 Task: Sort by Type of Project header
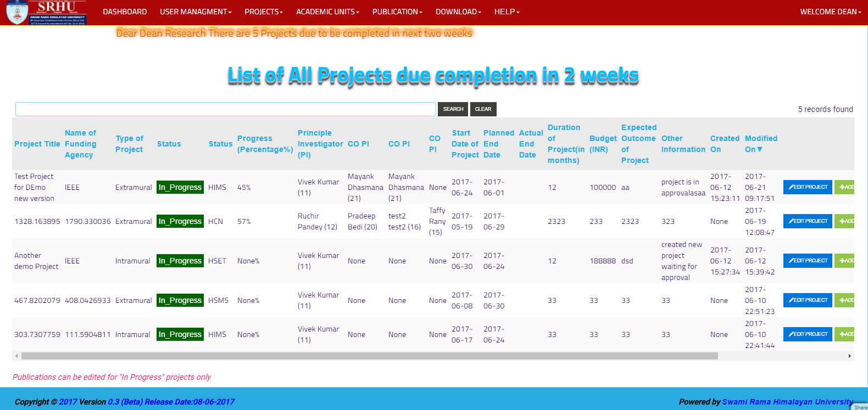click(x=130, y=144)
